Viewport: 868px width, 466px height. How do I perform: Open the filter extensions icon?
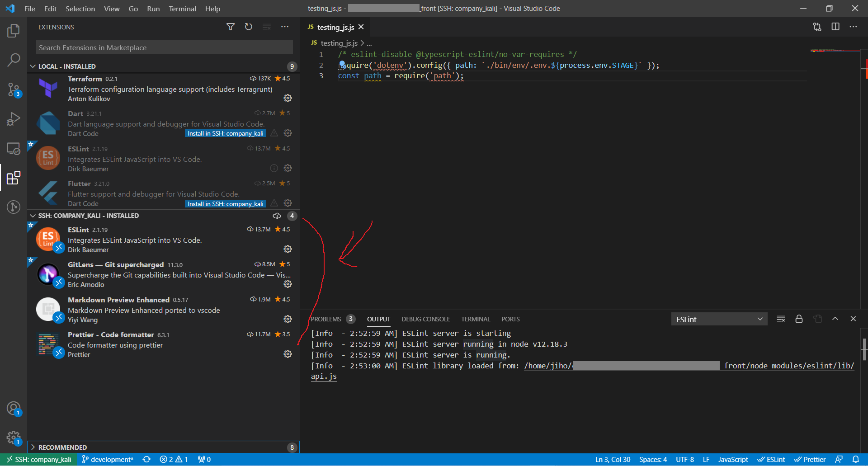click(231, 27)
